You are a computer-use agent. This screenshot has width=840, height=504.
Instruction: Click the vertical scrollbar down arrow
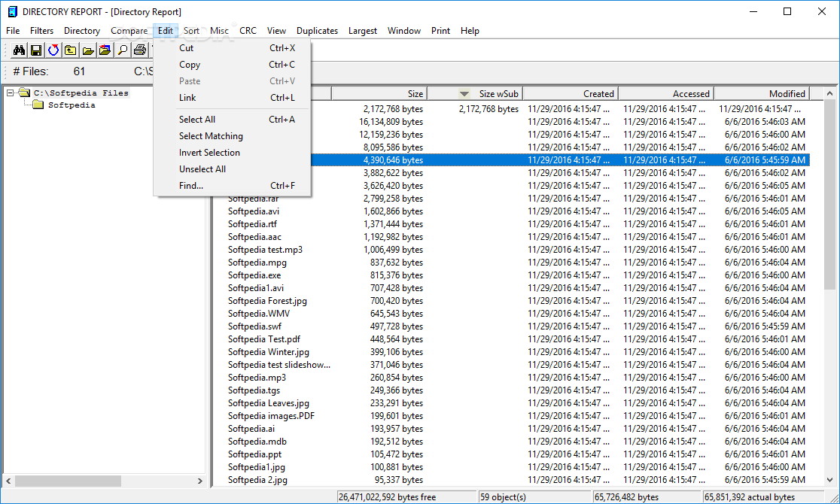pos(829,480)
